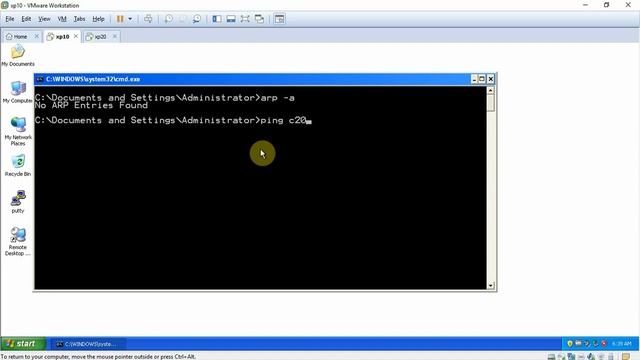Close the cmd.exe window

(491, 79)
